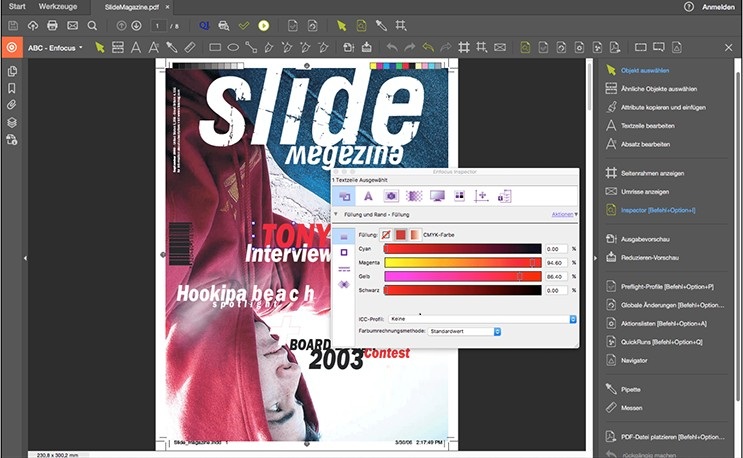Click the yellow round play icon
743x458 pixels.
(x=264, y=26)
